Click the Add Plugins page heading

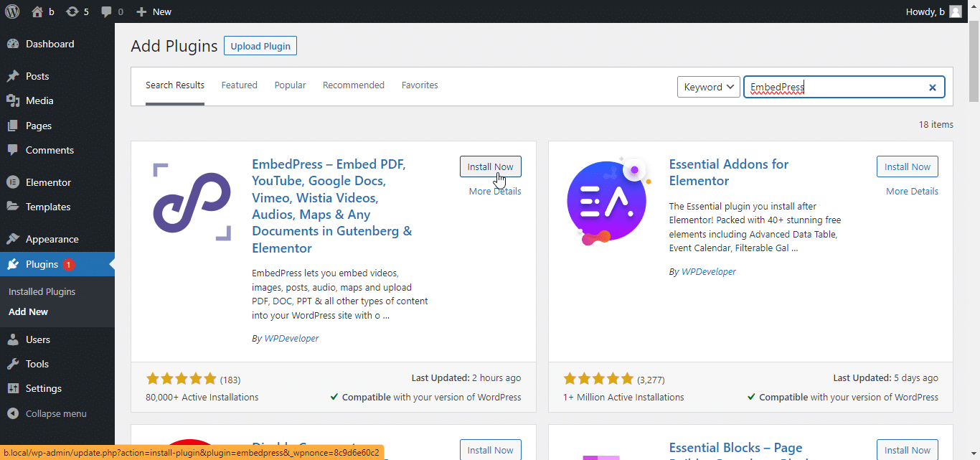click(x=174, y=46)
